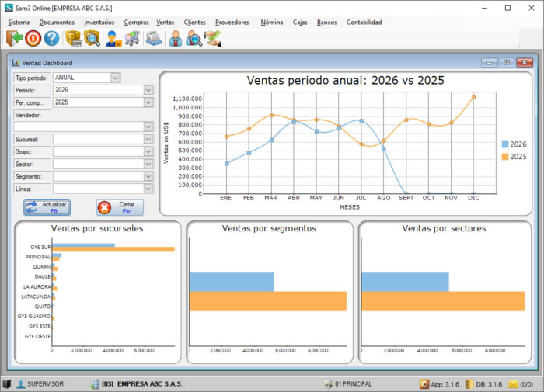Click the customer search person-magnifier icon

194,38
